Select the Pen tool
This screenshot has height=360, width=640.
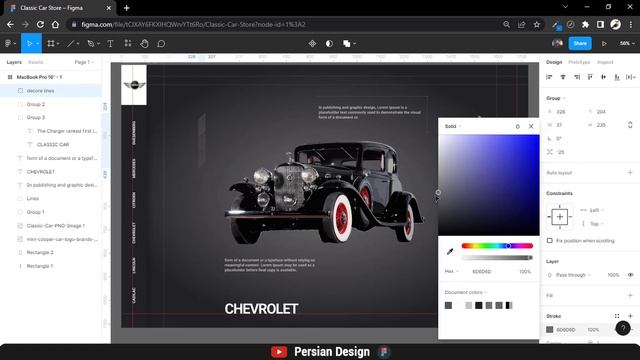tap(91, 43)
